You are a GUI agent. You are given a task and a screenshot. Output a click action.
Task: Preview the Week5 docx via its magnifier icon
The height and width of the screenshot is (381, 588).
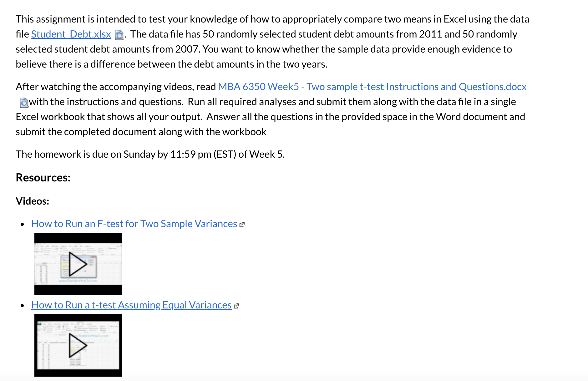pyautogui.click(x=24, y=103)
